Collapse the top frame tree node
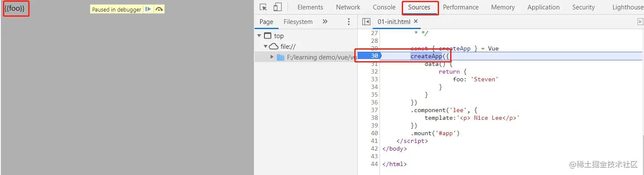The image size is (644, 175). click(x=259, y=36)
